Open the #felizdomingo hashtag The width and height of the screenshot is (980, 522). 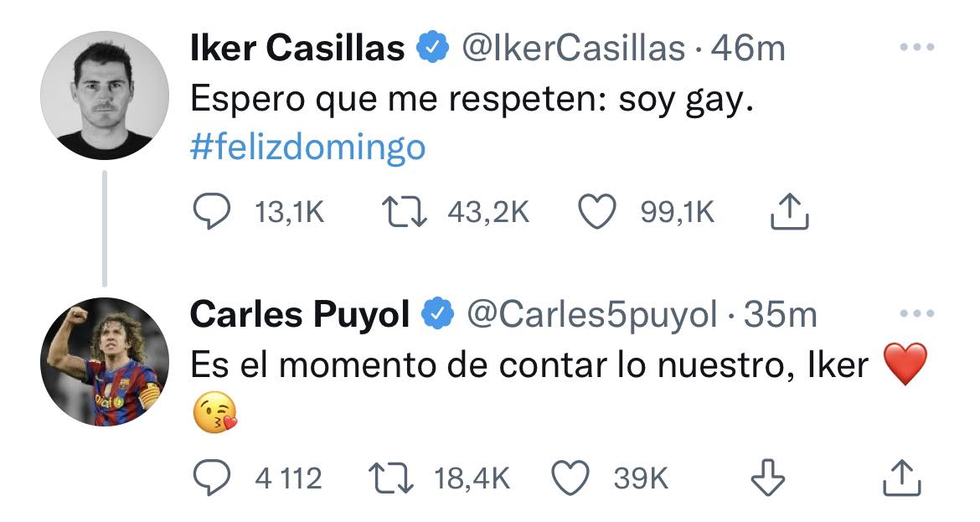307,147
